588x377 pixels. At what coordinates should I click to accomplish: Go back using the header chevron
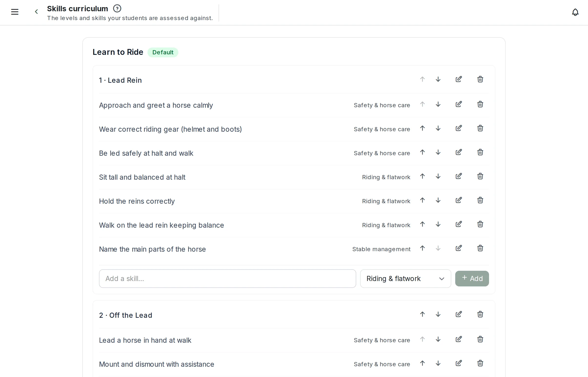pos(36,12)
